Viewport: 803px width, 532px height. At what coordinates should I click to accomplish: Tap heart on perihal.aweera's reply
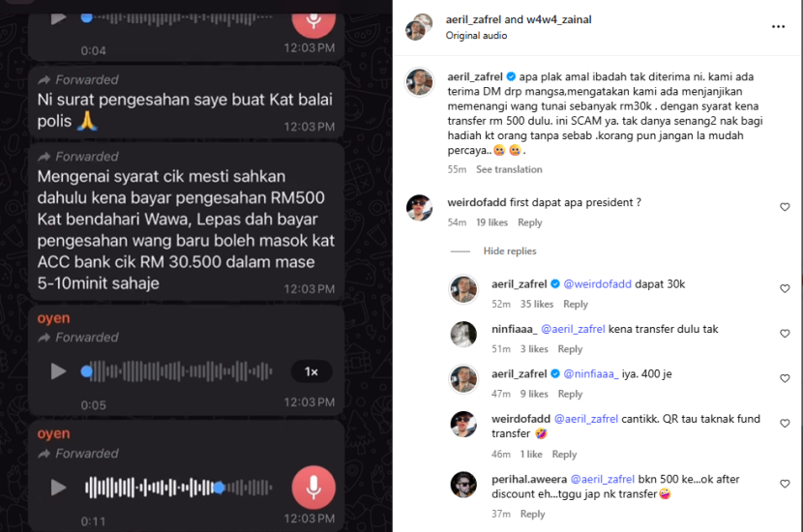tap(785, 484)
